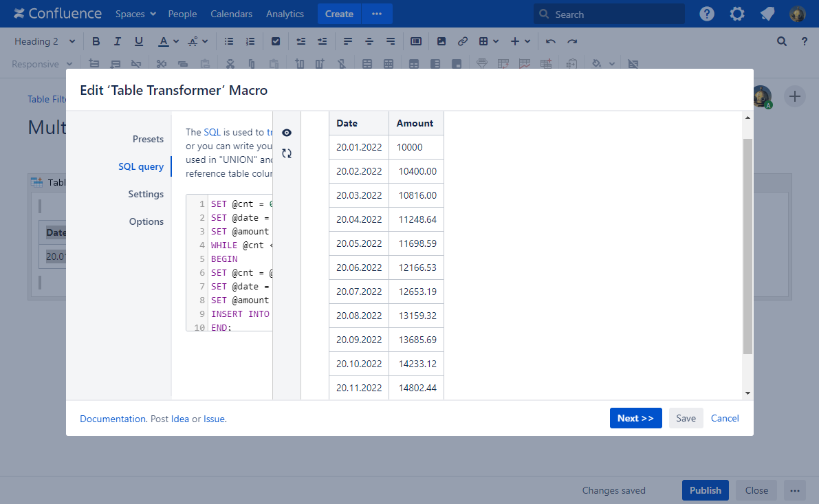Click inside the SQL code editor

point(229,263)
